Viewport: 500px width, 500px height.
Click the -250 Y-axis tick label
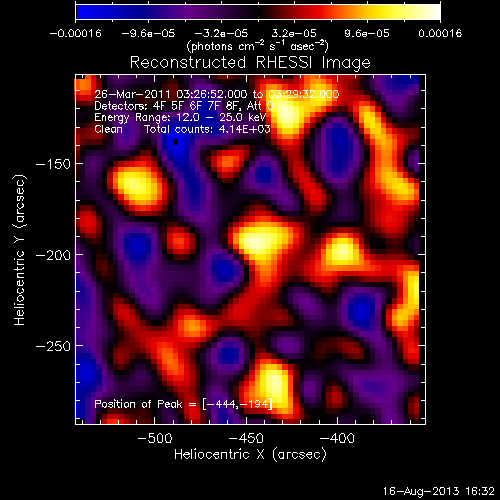53,346
